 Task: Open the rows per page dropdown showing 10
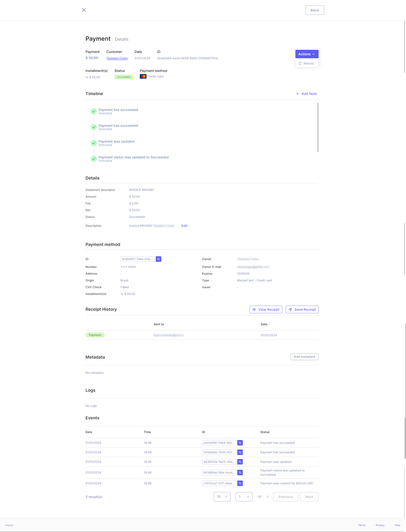coord(222,497)
